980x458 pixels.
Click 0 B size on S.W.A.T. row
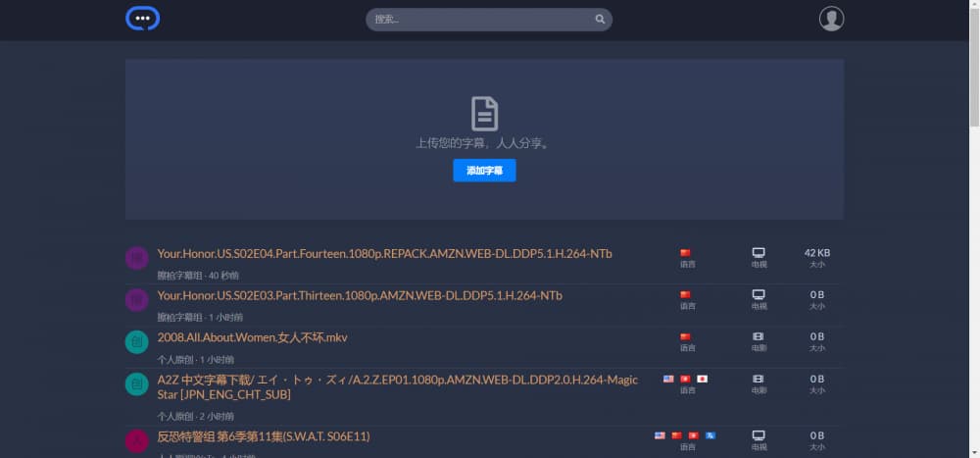coord(817,435)
